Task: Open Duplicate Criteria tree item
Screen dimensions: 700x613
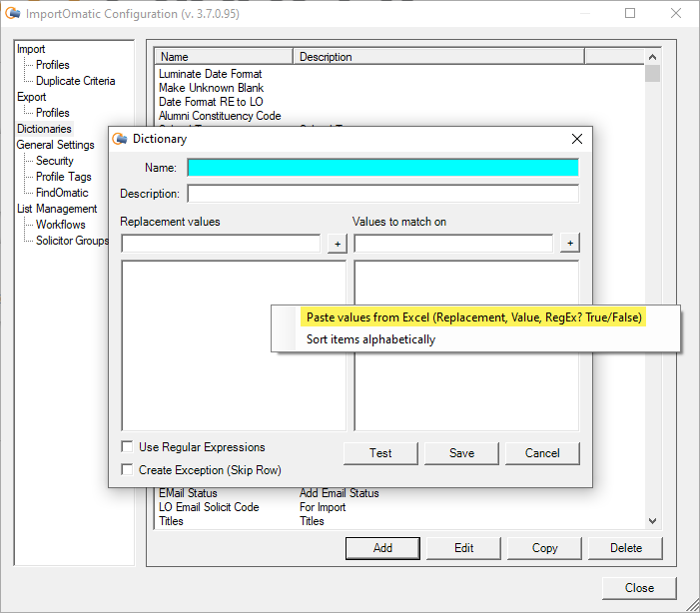Action: [76, 81]
